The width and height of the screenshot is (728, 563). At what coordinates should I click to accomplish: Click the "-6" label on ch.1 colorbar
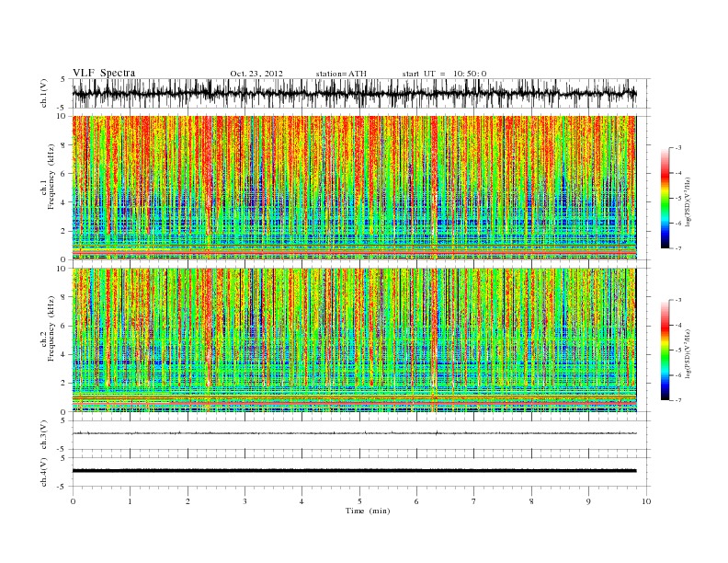coord(678,224)
